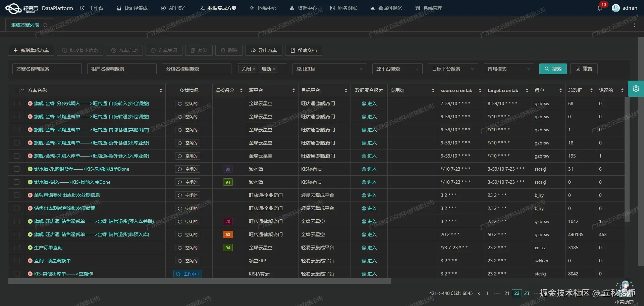The image size is (644, 306).
Task: Click the 新增集成方案 button
Action: [x=31, y=50]
